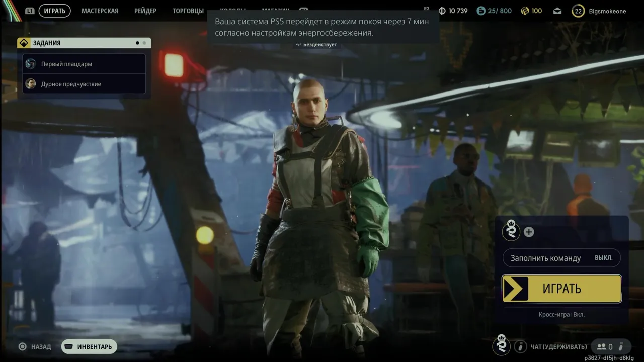Screen dimensions: 644x362
Task: Click the ЗАДАНИЯ quests panel header
Action: 84,43
